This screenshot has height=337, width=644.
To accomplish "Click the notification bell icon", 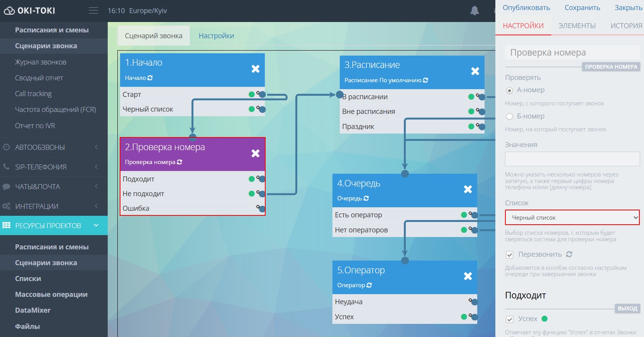I will tap(474, 11).
